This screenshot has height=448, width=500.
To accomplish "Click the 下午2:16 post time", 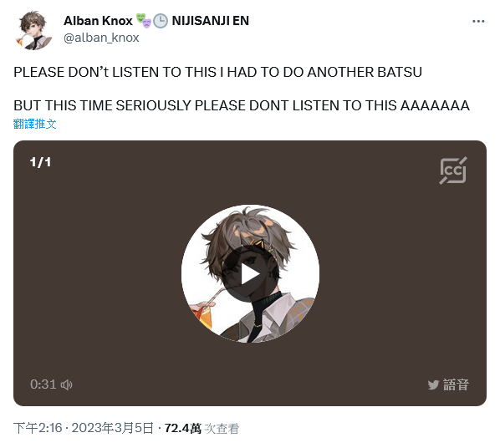I will point(38,428).
